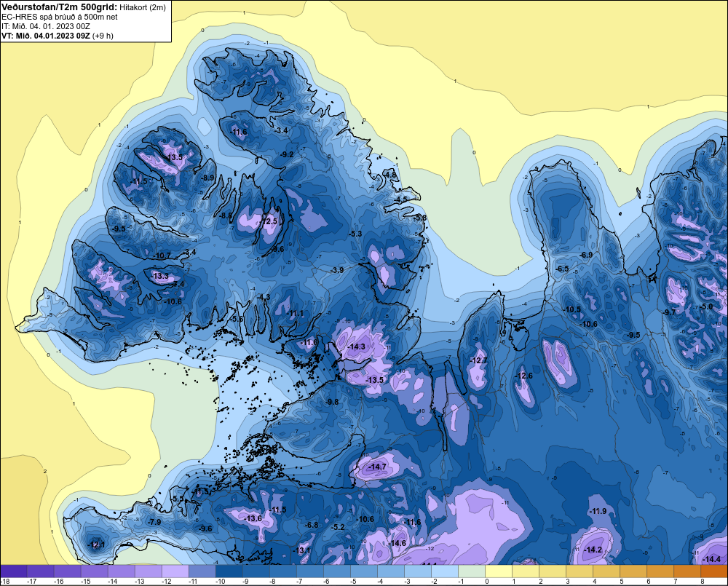728x586 pixels.
Task: Click the -8.9 temperature value
Action: (207, 178)
